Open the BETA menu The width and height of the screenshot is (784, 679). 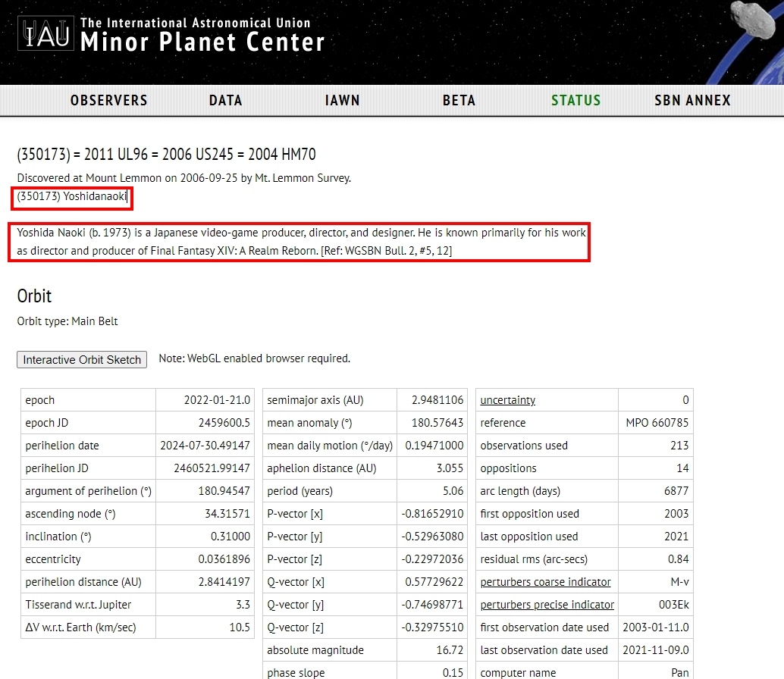click(459, 101)
